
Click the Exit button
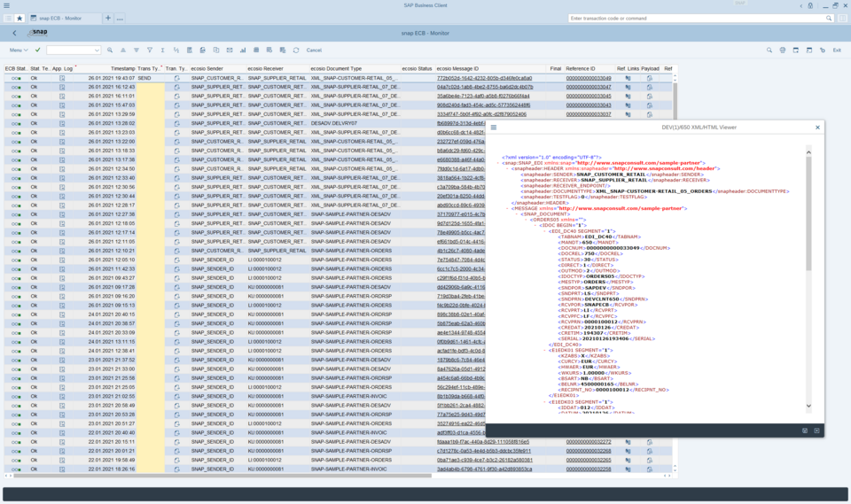point(837,50)
